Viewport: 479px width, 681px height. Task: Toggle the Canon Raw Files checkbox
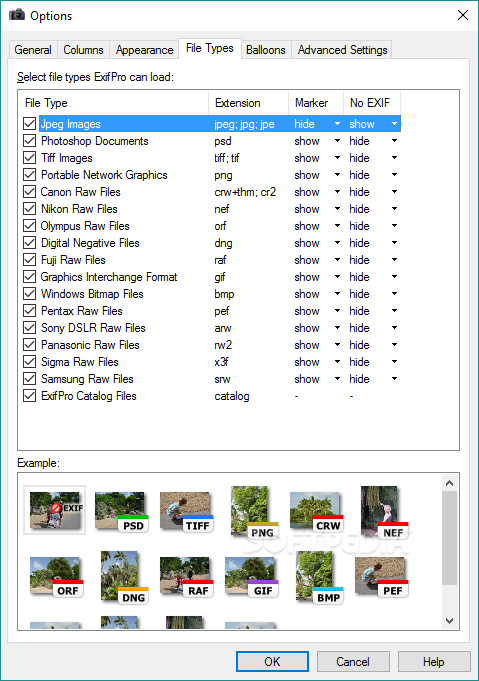click(30, 192)
